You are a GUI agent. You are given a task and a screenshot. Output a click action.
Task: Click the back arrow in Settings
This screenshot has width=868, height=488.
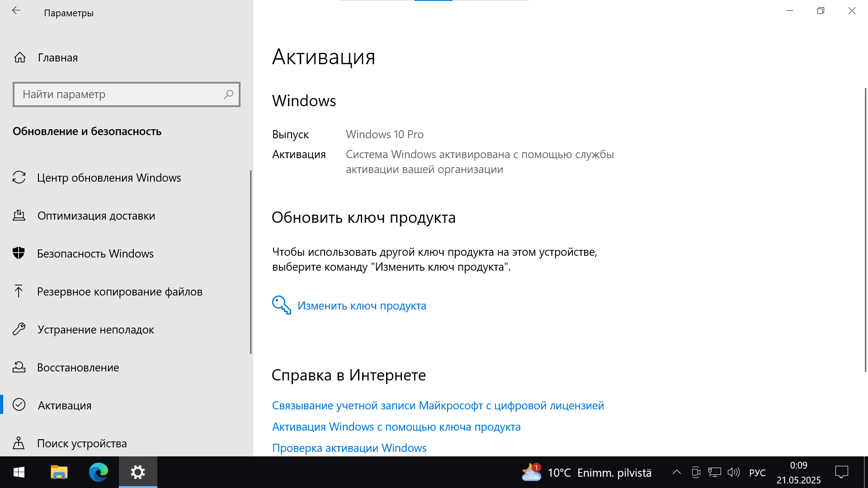coord(16,10)
